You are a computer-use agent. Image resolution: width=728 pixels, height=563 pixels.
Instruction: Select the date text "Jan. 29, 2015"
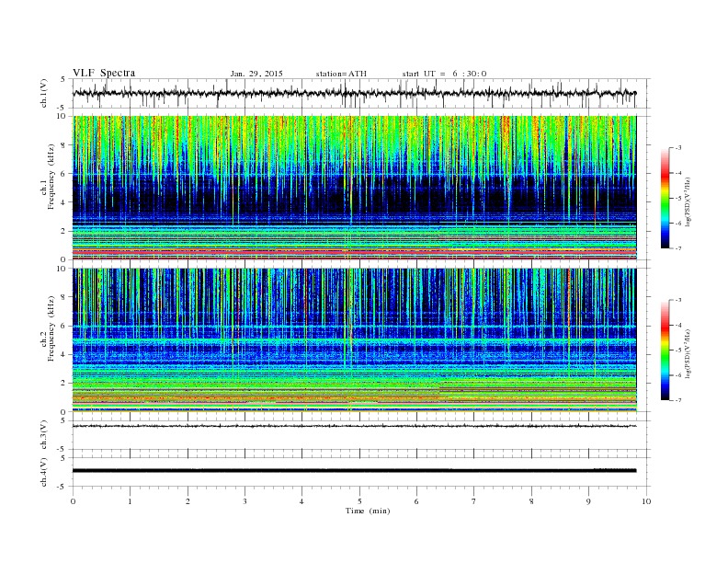(x=256, y=74)
